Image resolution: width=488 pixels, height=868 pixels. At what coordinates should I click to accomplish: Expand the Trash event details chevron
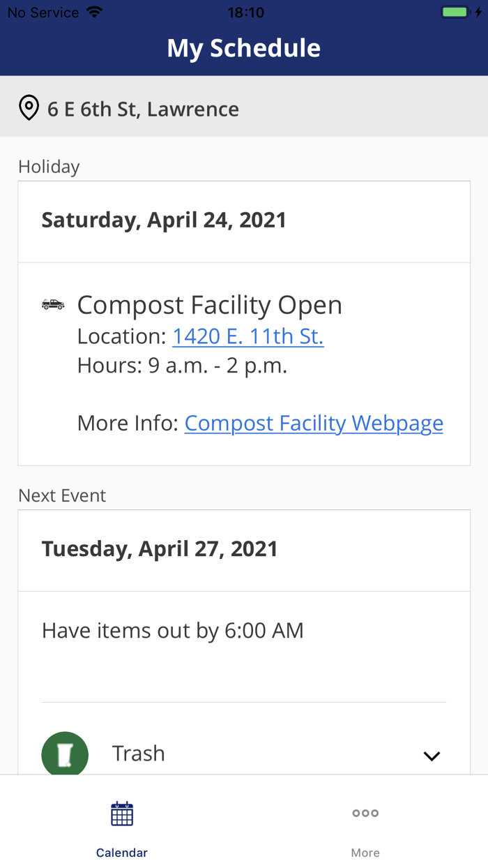[432, 756]
